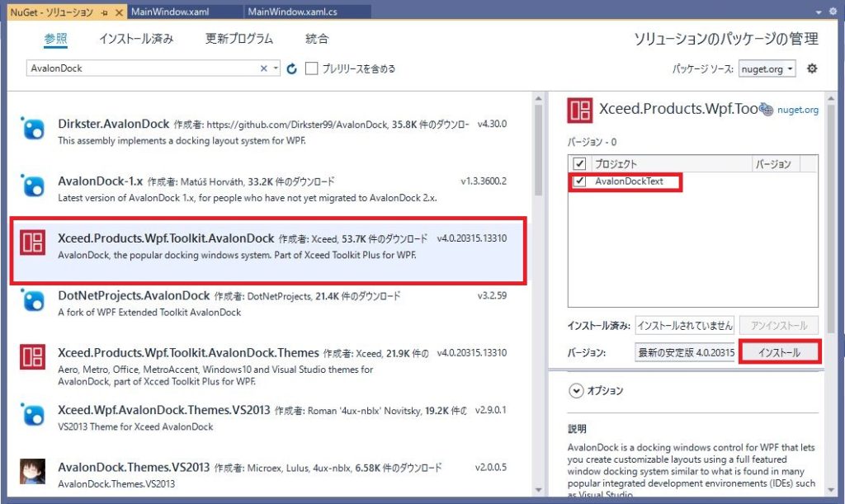Open the package source nuget.org dropdown
The image size is (845, 504).
point(767,68)
